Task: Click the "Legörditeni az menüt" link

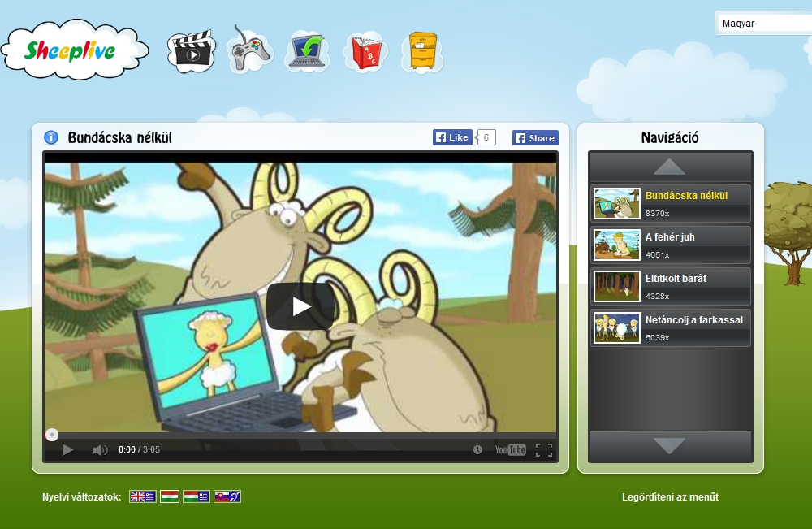Action: pyautogui.click(x=670, y=497)
